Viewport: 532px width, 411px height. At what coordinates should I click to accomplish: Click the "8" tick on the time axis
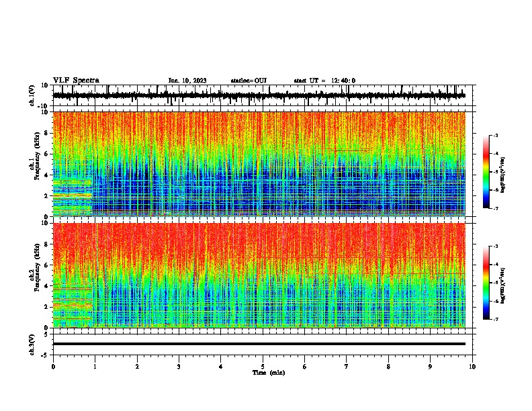pos(388,367)
